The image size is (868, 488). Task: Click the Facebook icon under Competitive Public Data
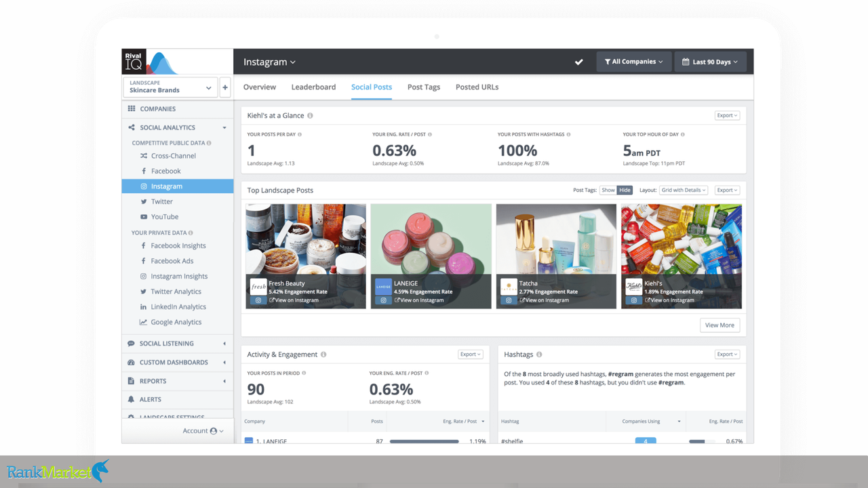pos(144,171)
